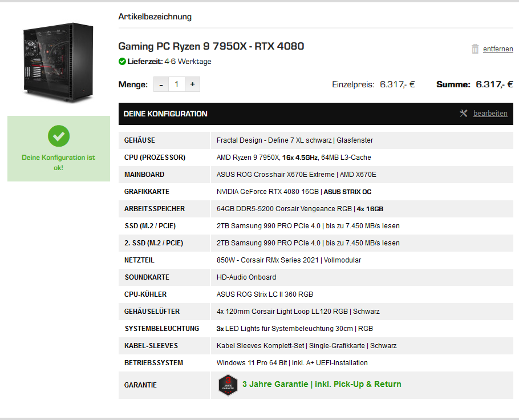This screenshot has width=519, height=420.
Task: Click the AMD Ryzen 9 7950X specification text
Action: [x=294, y=157]
